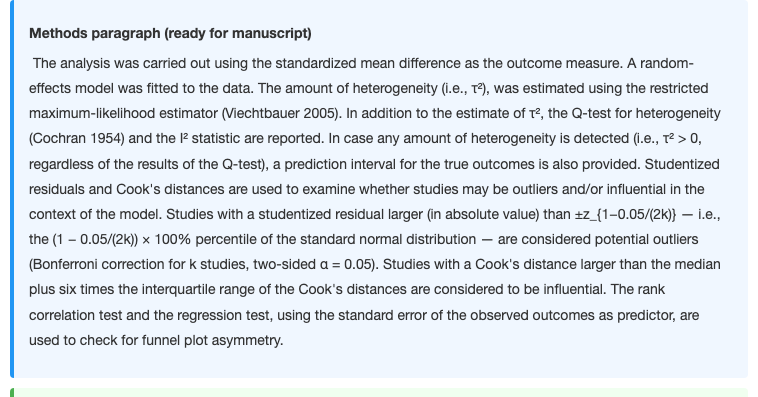This screenshot has width=758, height=397.
Task: Click the green panel edge below the methods box
Action: click(379, 392)
